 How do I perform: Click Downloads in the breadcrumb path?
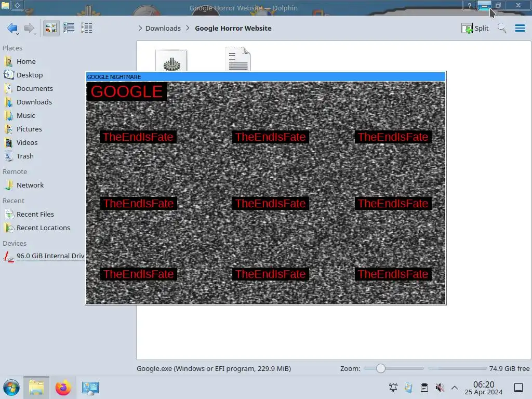click(163, 28)
